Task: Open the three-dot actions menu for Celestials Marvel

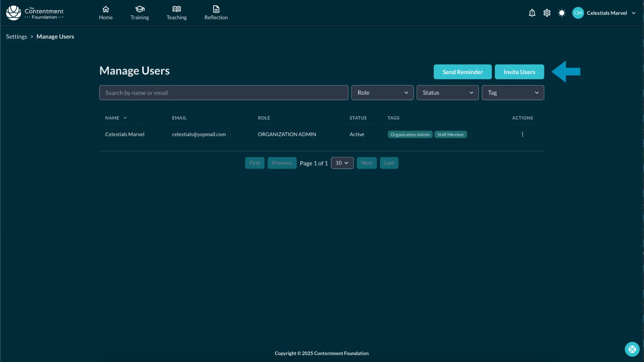Action: point(523,134)
